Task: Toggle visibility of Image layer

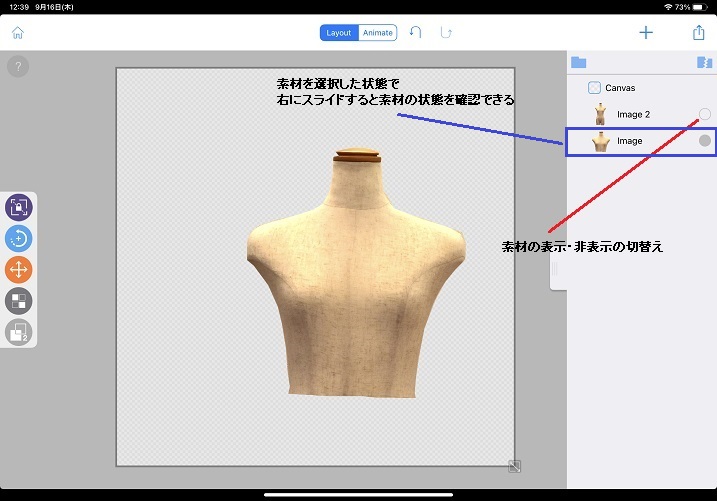Action: tap(705, 141)
